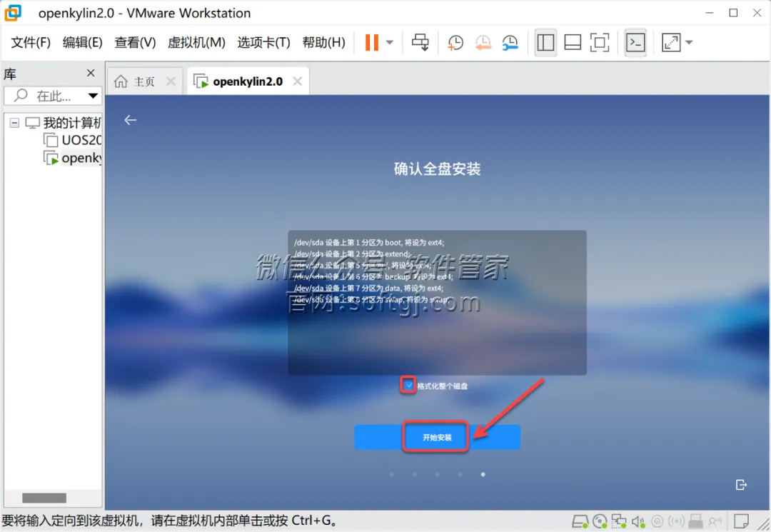Open the library search filter dropdown
This screenshot has width=771, height=532.
93,96
